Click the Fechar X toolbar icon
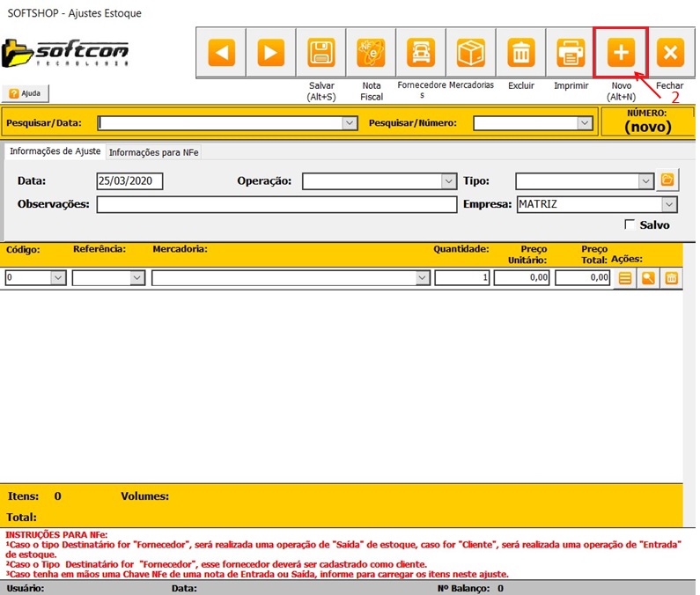Viewport: 700px width, 595px height. pyautogui.click(x=671, y=53)
